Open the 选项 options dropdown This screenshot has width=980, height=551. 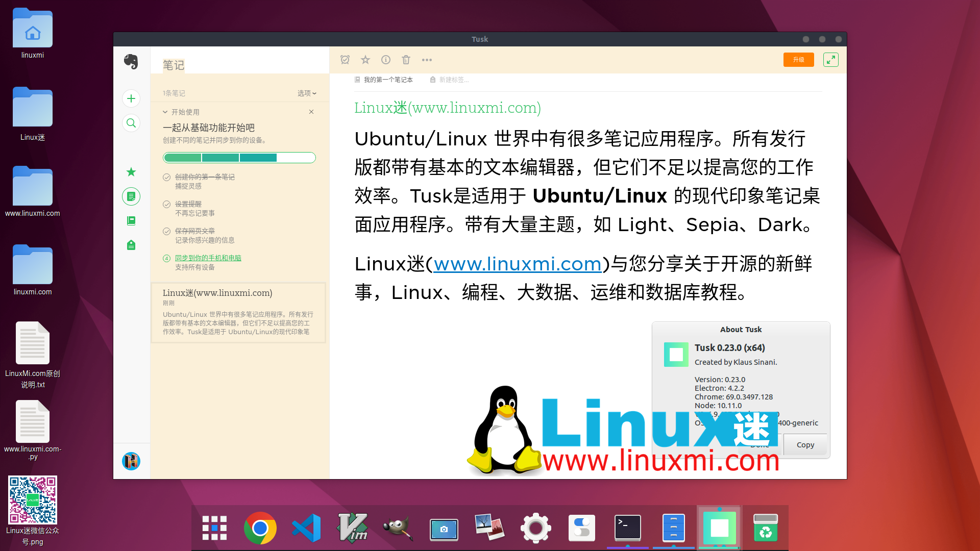[307, 93]
